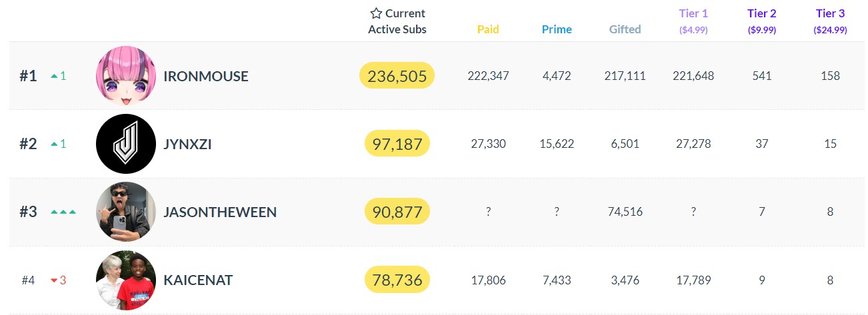Viewport: 868px width, 315px height.
Task: Select the Tier 2 ($9.99) column header
Action: [762, 21]
